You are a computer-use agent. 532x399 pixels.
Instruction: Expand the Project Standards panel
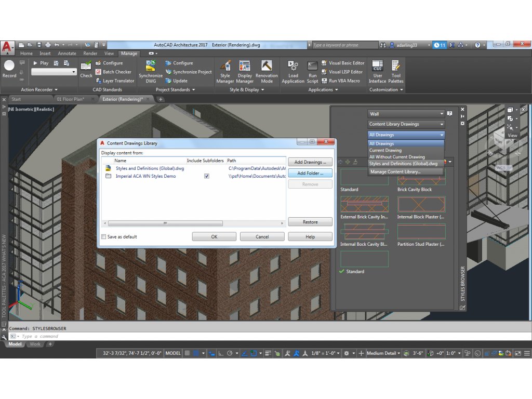(176, 89)
